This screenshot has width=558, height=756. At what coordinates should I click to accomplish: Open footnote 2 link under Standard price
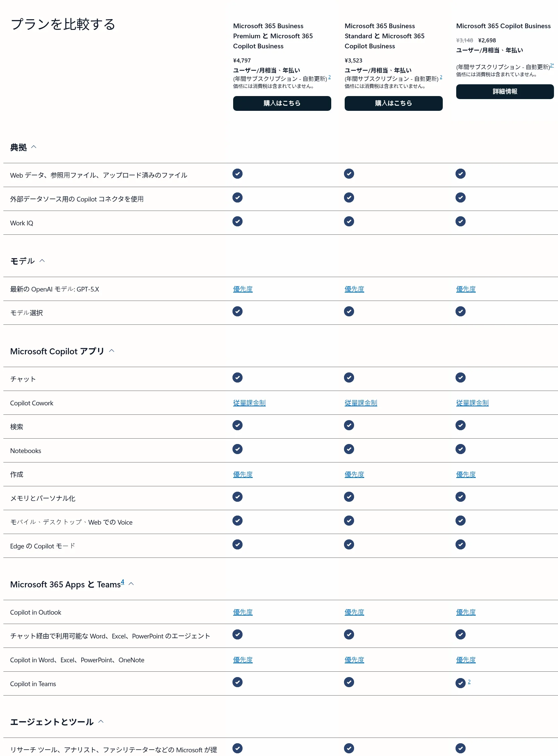(441, 77)
